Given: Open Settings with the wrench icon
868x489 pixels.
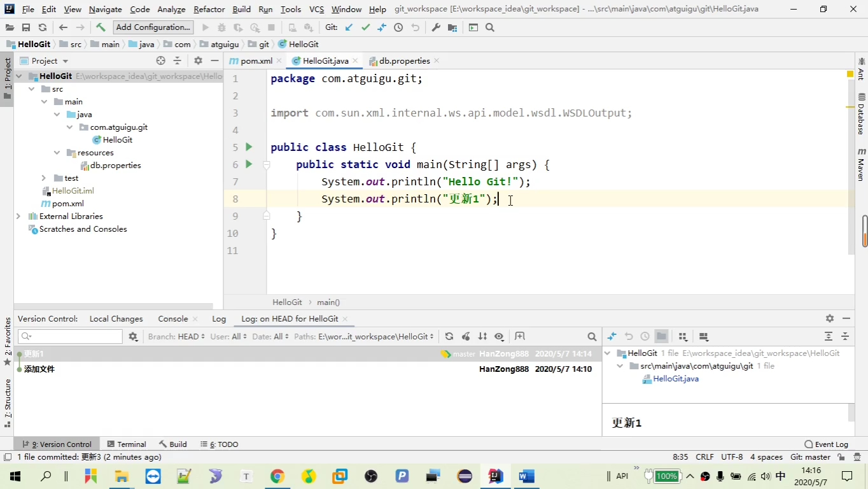Looking at the screenshot, I should [x=436, y=27].
